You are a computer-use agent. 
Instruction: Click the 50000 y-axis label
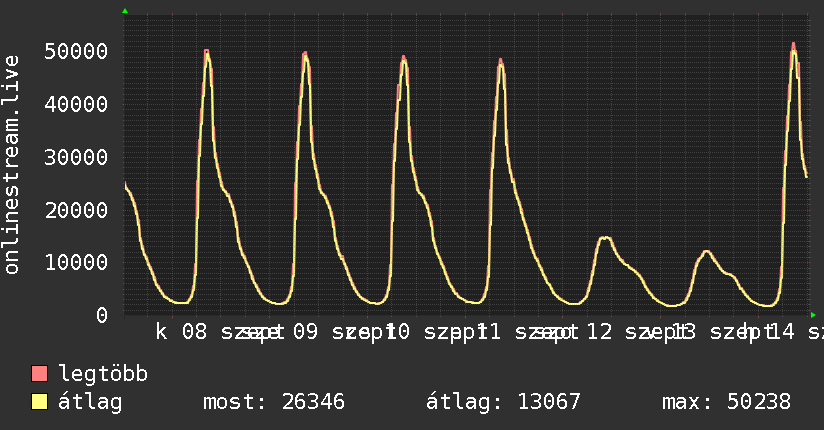click(76, 52)
